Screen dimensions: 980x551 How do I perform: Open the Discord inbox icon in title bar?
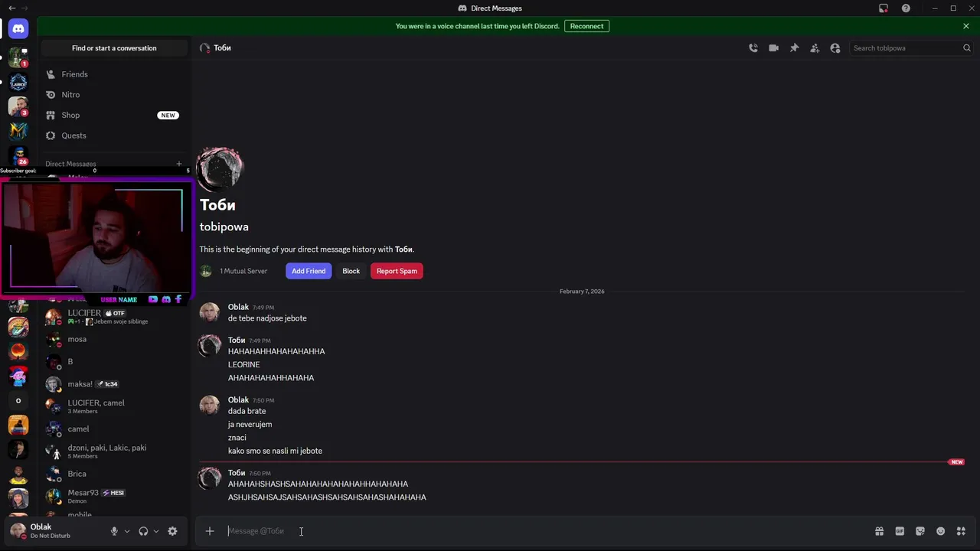pyautogui.click(x=884, y=8)
